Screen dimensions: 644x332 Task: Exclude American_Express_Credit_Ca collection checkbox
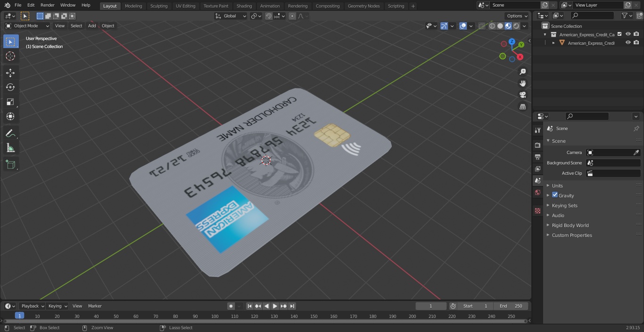coord(619,34)
